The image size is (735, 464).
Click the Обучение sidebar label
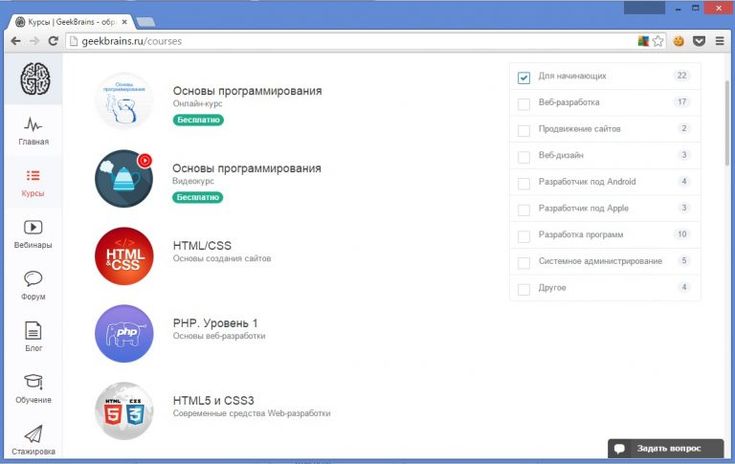click(x=33, y=400)
